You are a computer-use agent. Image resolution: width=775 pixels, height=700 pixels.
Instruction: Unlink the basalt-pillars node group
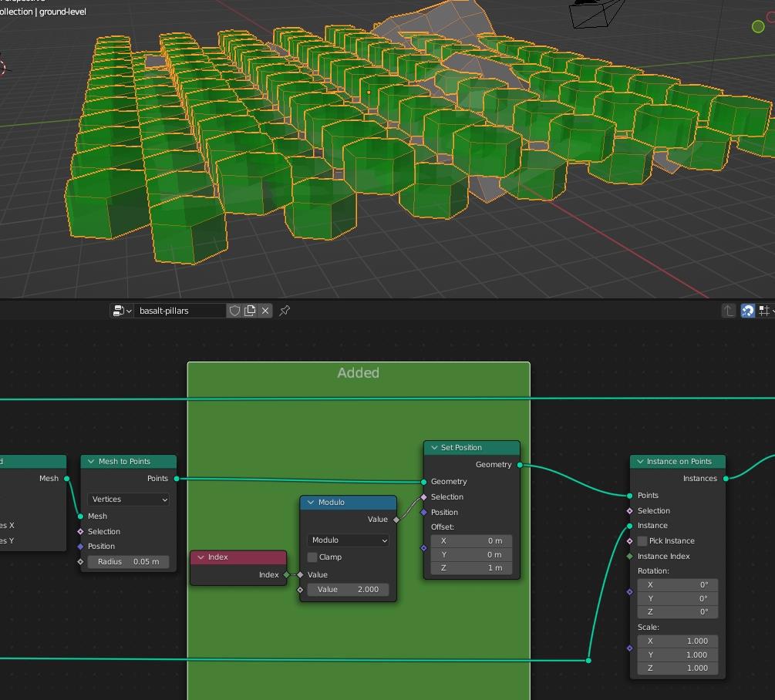pyautogui.click(x=265, y=311)
